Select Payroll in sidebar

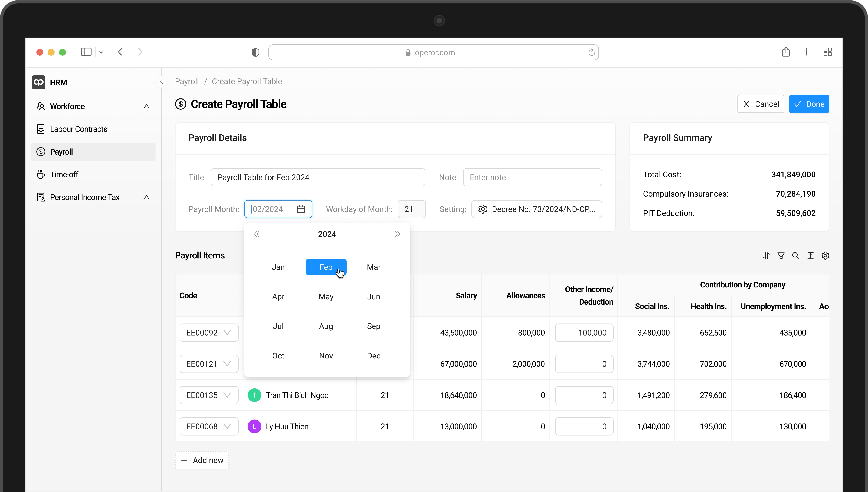93,152
